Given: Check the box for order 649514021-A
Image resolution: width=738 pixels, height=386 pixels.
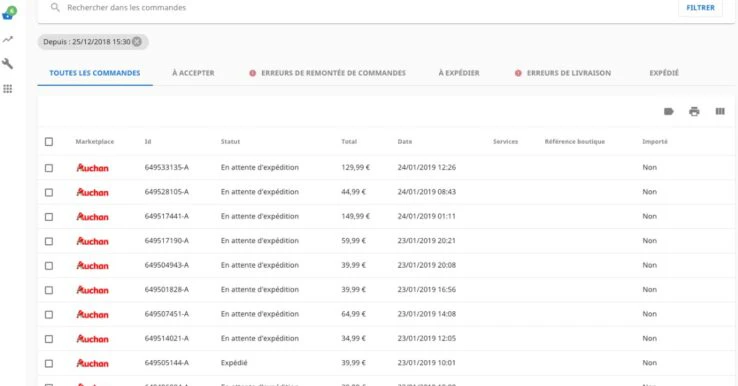Looking at the screenshot, I should click(49, 339).
